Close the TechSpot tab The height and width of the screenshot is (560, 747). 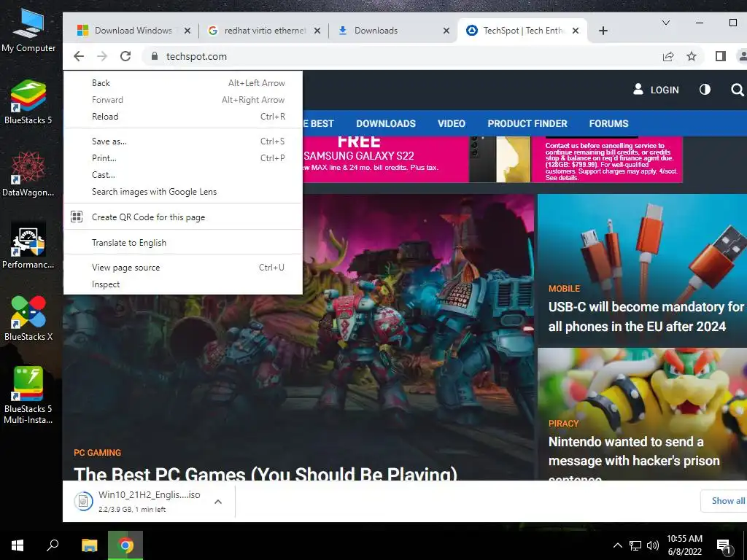click(x=576, y=31)
